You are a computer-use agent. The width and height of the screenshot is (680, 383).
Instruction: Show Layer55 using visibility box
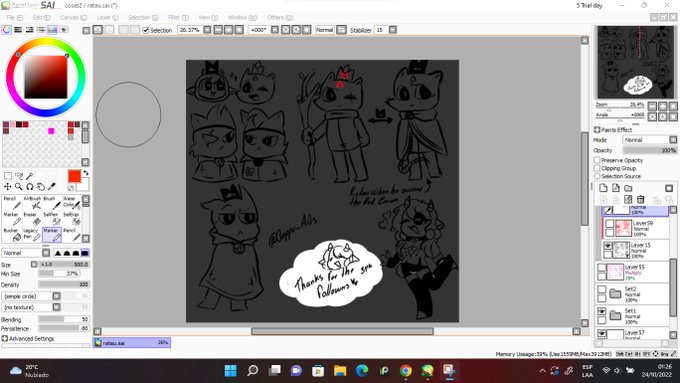pyautogui.click(x=601, y=268)
